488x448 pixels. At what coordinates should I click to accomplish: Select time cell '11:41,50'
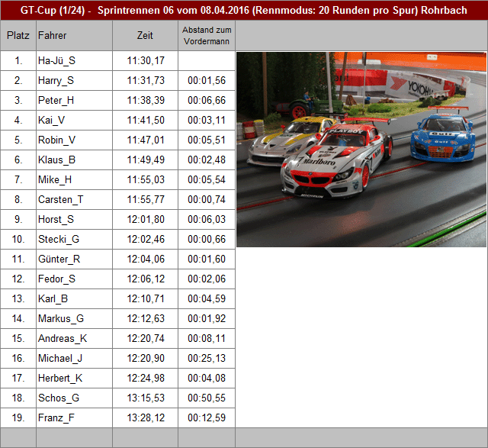tap(146, 121)
